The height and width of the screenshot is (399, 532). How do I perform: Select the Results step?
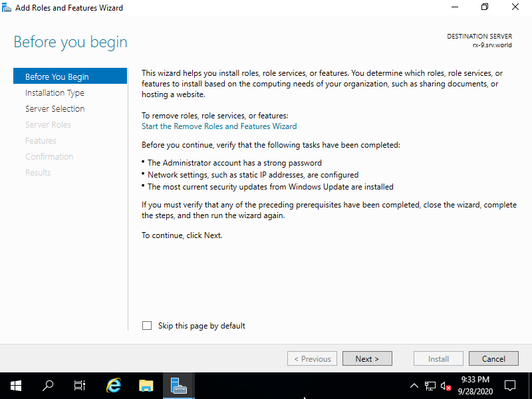click(x=38, y=172)
